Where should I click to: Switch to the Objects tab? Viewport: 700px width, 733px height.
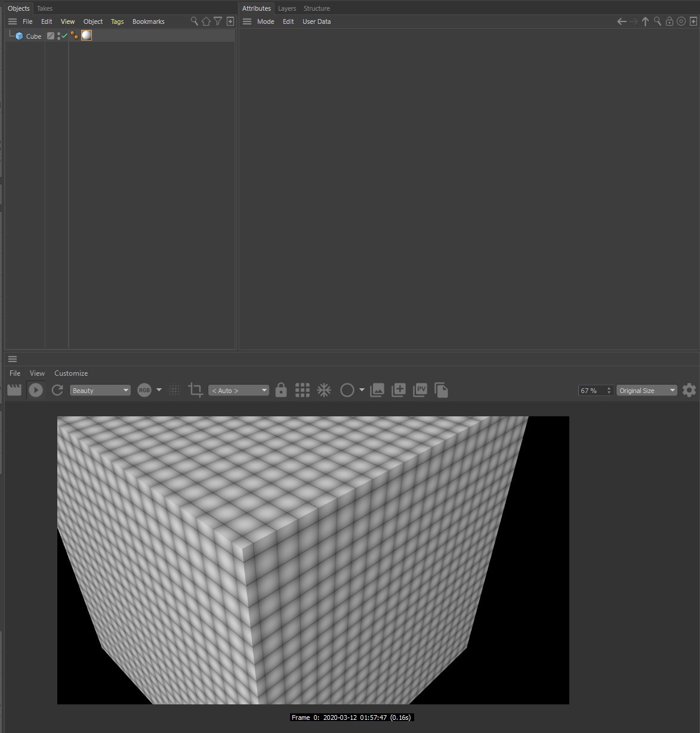[x=18, y=8]
